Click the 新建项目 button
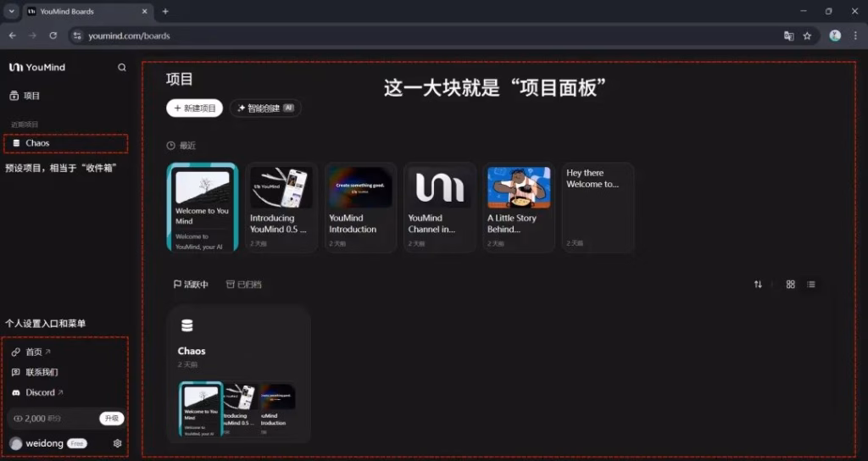This screenshot has width=868, height=461. click(195, 108)
